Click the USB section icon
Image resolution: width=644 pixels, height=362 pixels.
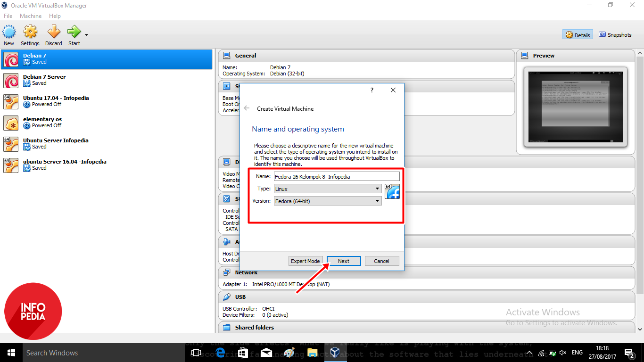pyautogui.click(x=227, y=297)
